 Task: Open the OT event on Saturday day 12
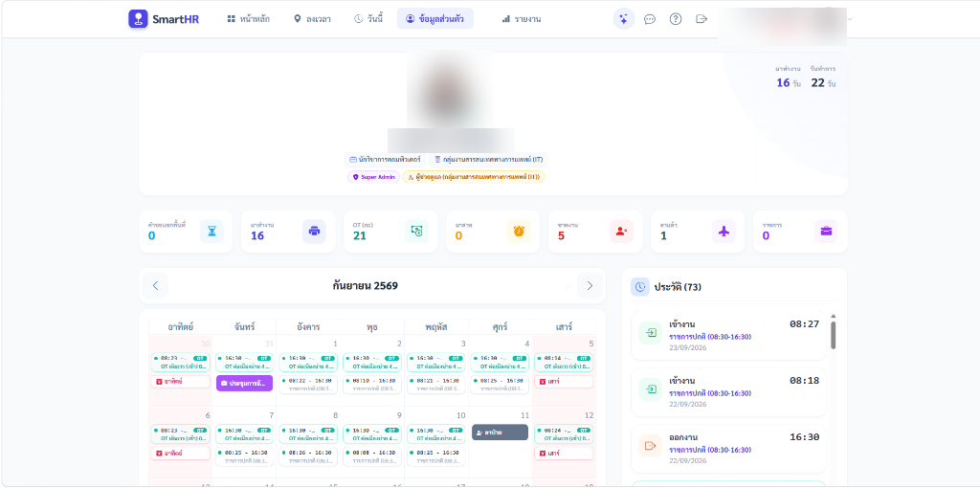pyautogui.click(x=564, y=434)
